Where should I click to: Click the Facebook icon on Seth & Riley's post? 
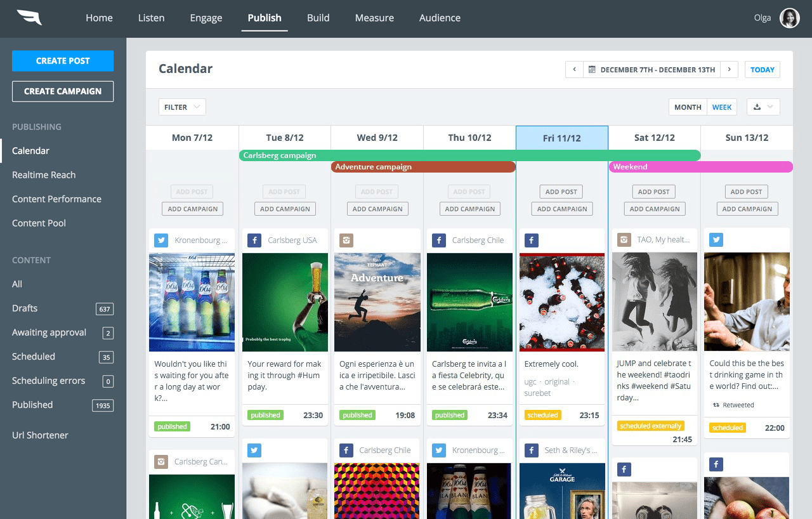[x=532, y=450]
